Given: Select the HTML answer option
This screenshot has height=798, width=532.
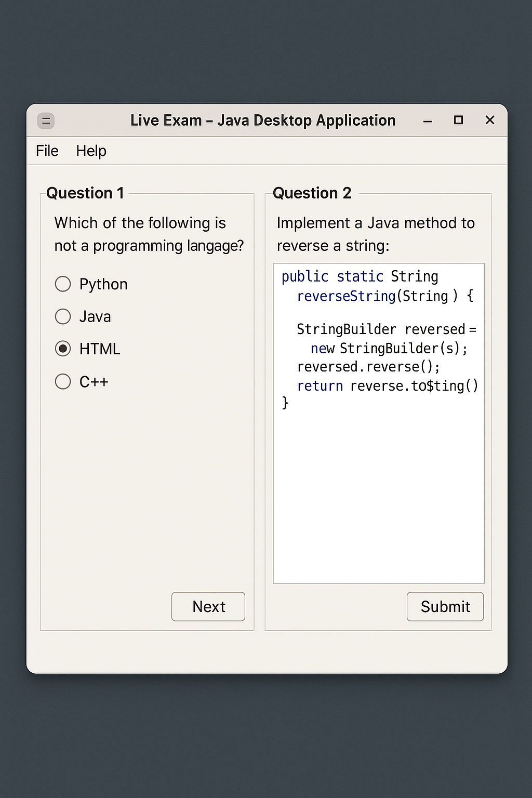Looking at the screenshot, I should click(x=63, y=349).
